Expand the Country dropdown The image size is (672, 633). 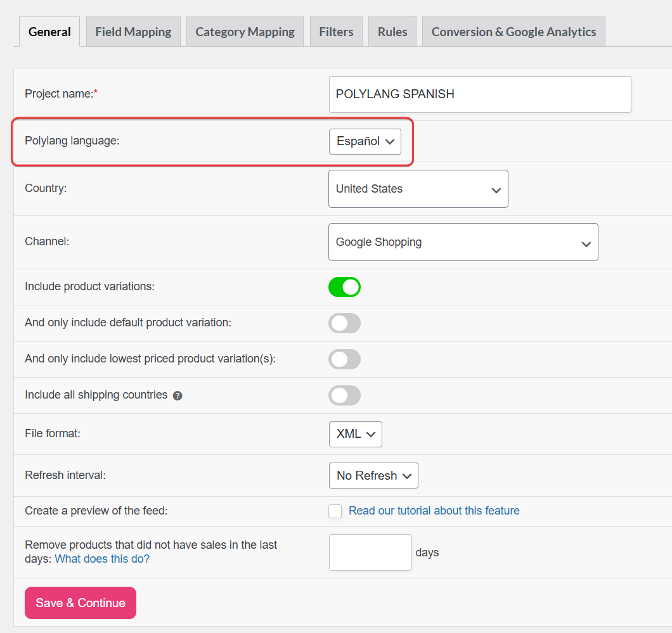[x=418, y=189]
